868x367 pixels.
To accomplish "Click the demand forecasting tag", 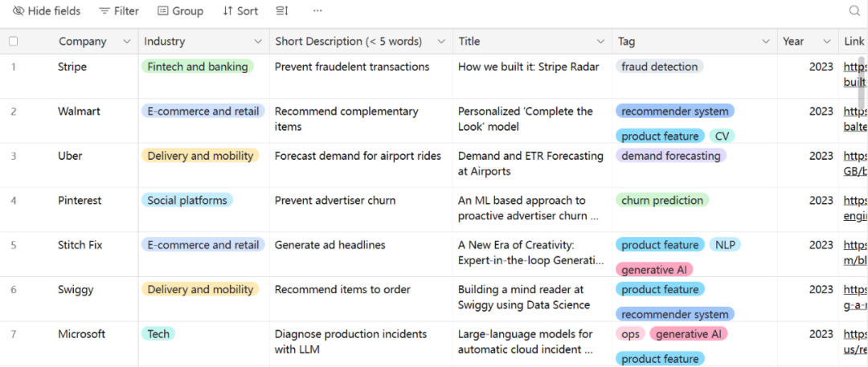I will click(671, 156).
